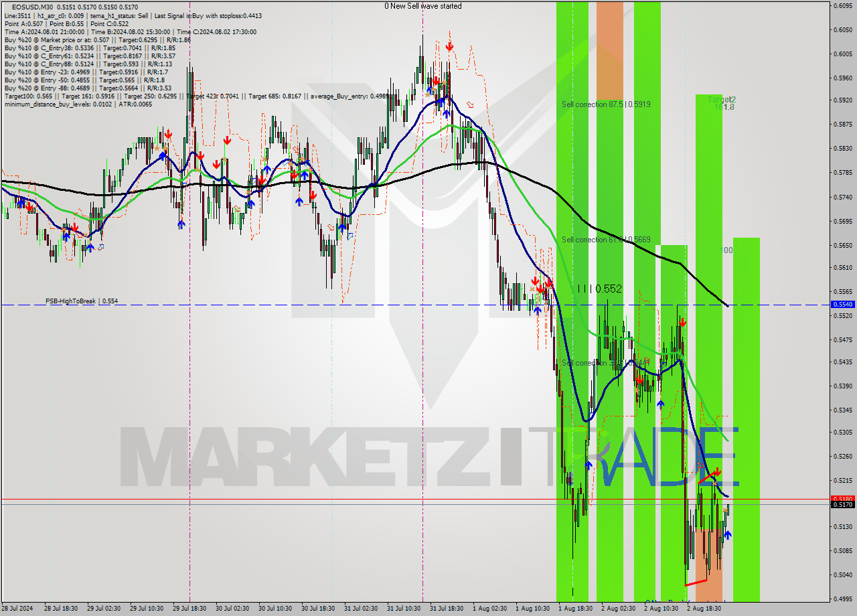Click the 'Sell correction 61.8 | 0.5669' label

[x=606, y=240]
